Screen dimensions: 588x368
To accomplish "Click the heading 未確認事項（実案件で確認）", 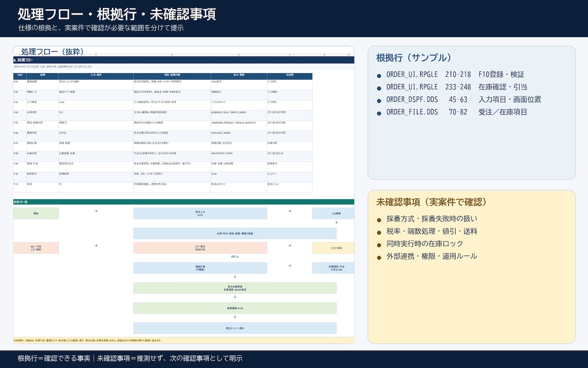I will pyautogui.click(x=432, y=202).
